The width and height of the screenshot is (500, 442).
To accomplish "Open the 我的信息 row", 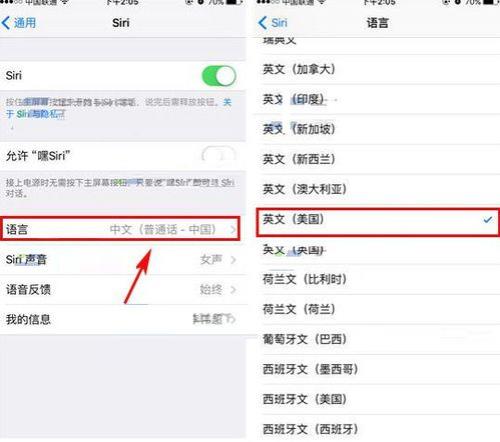I will point(123,319).
